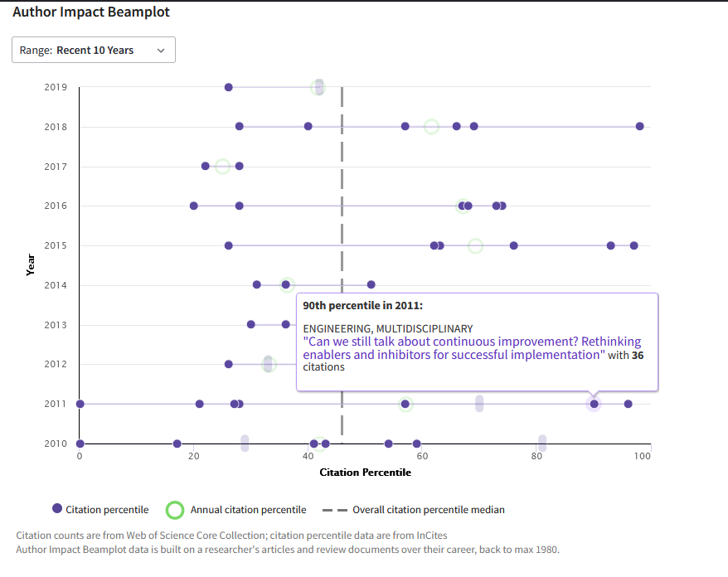Click the 2012 dot near 26th percentile
This screenshot has width=728, height=577.
point(228,364)
